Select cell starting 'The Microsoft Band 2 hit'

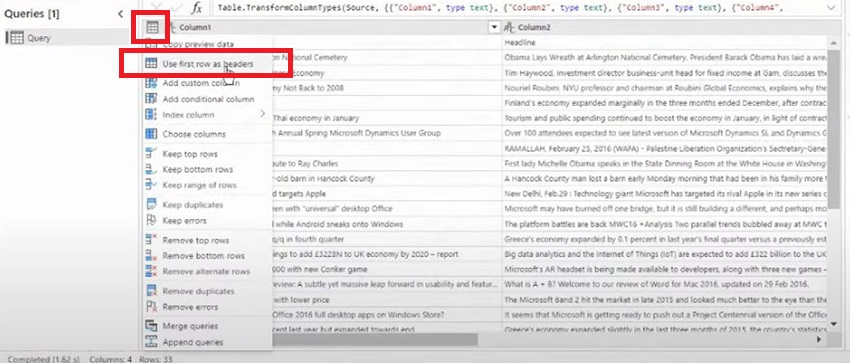pos(664,299)
